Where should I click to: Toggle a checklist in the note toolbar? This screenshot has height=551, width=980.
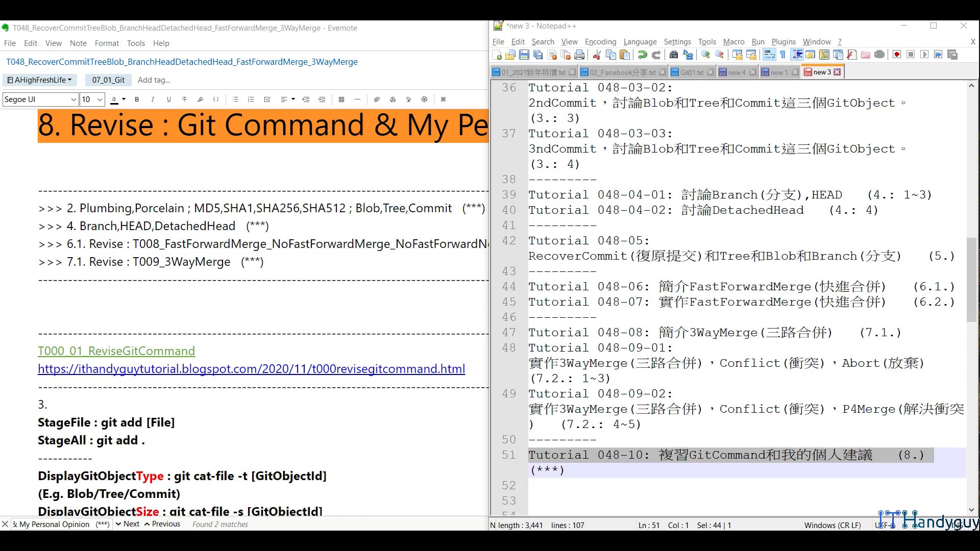267,99
